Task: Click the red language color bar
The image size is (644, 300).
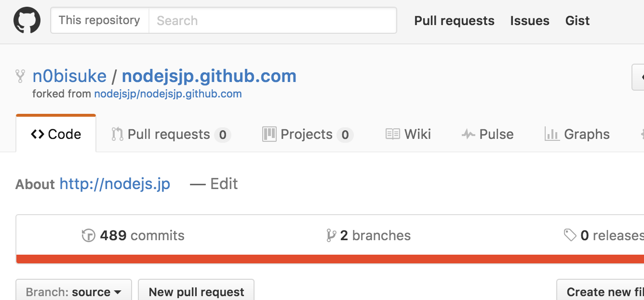Action: [330, 259]
